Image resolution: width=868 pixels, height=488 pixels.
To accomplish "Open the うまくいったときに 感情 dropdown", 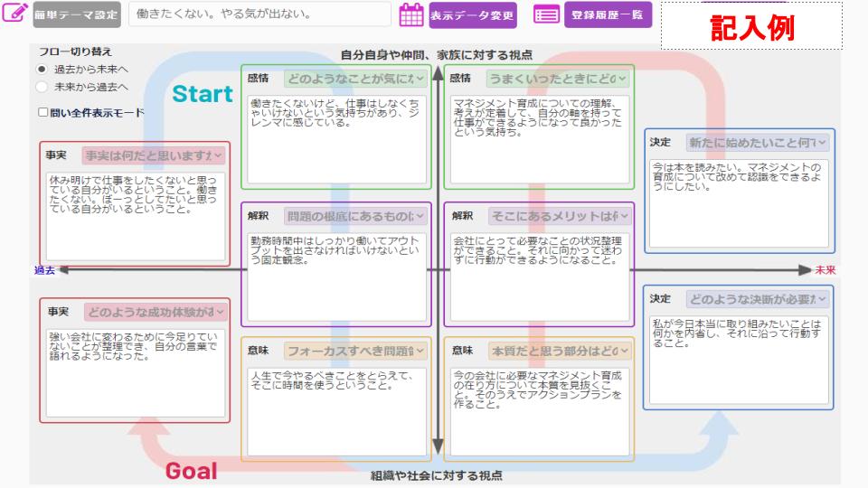I will pyautogui.click(x=558, y=79).
